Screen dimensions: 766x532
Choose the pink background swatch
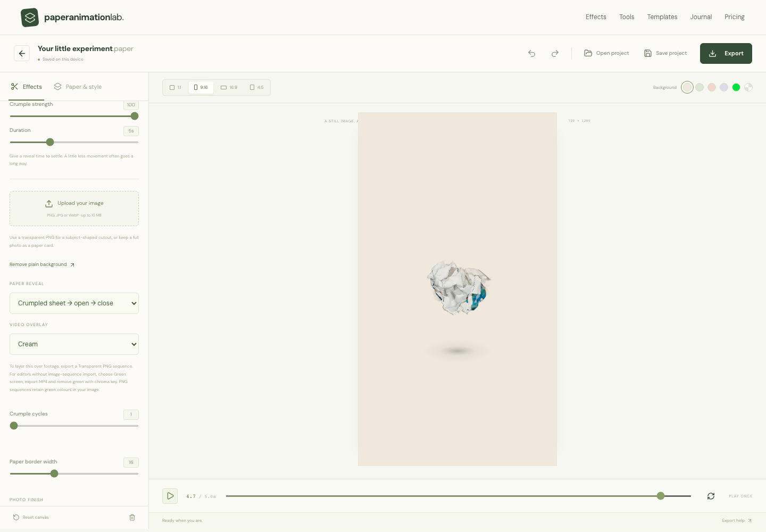pos(712,87)
